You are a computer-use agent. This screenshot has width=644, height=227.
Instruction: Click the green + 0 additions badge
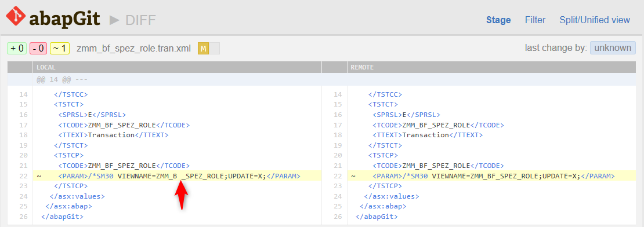[17, 48]
